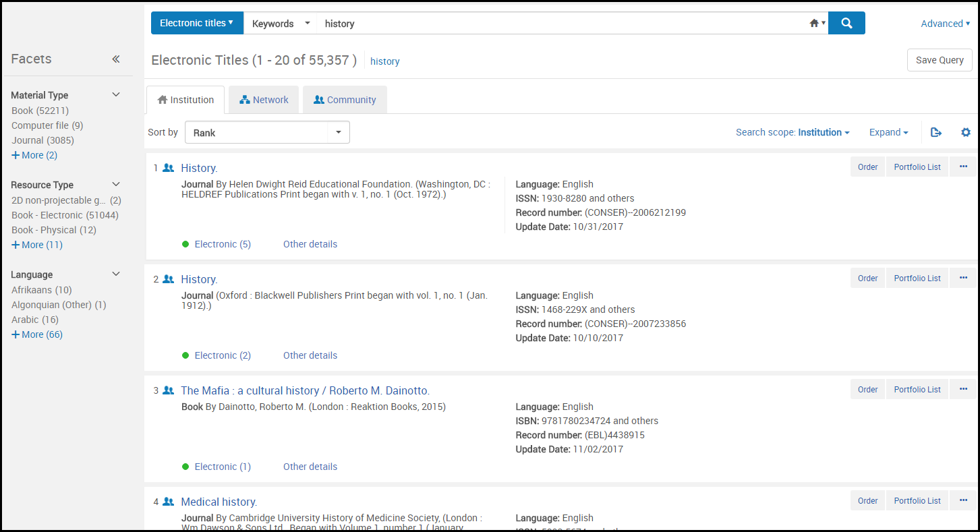Filter by Book - Electronic (51044)
Image resolution: width=980 pixels, height=532 pixels.
[x=65, y=215]
